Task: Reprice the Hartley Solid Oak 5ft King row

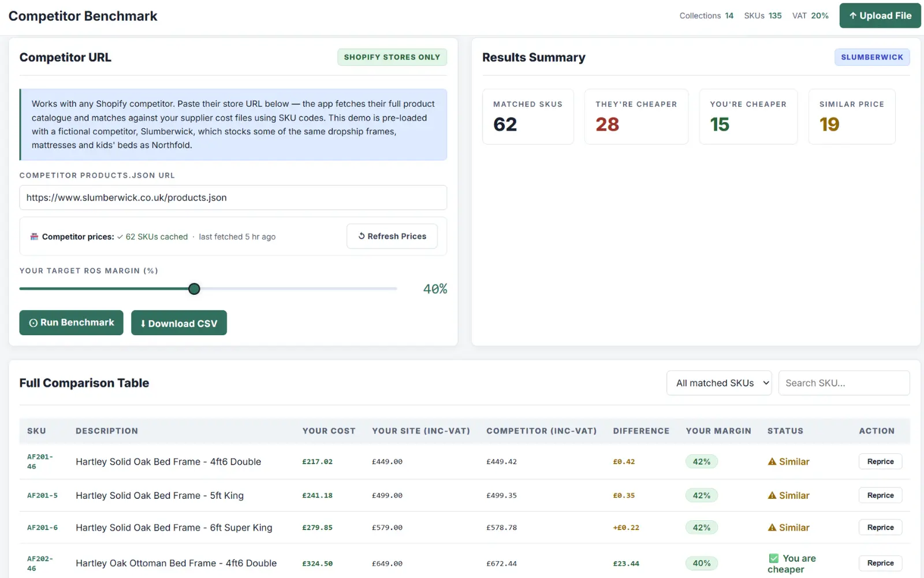Action: pyautogui.click(x=880, y=495)
